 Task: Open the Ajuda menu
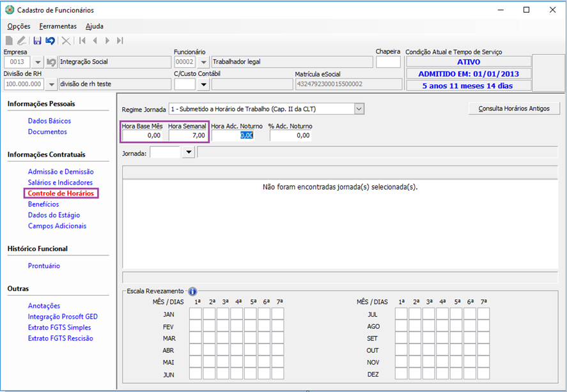coord(95,26)
